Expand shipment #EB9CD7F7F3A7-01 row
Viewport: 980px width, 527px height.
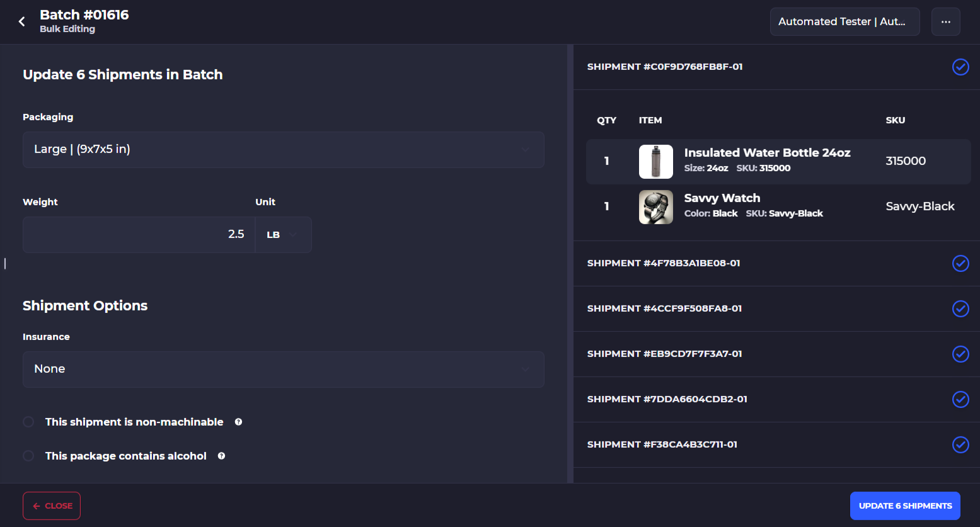tap(776, 354)
